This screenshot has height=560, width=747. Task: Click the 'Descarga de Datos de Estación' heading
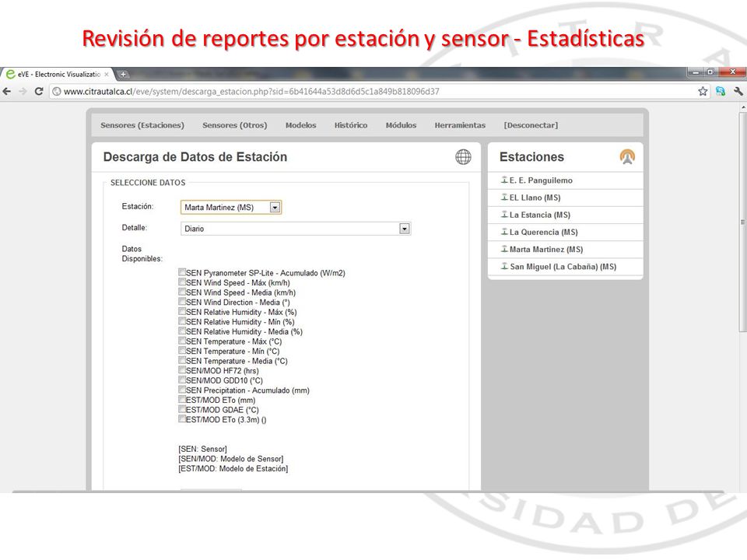click(195, 156)
